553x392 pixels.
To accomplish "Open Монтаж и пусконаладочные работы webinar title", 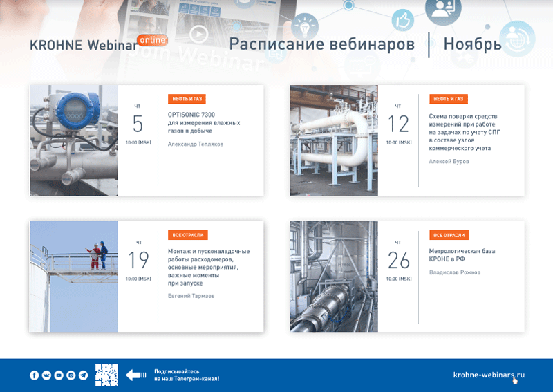I will pos(209,267).
